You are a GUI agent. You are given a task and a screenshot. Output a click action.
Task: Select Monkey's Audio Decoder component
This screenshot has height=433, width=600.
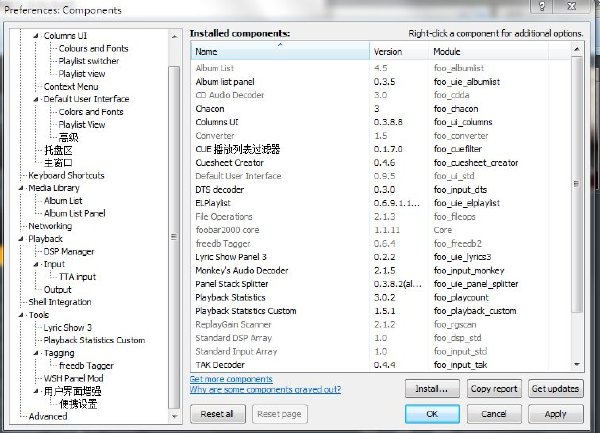381,270
